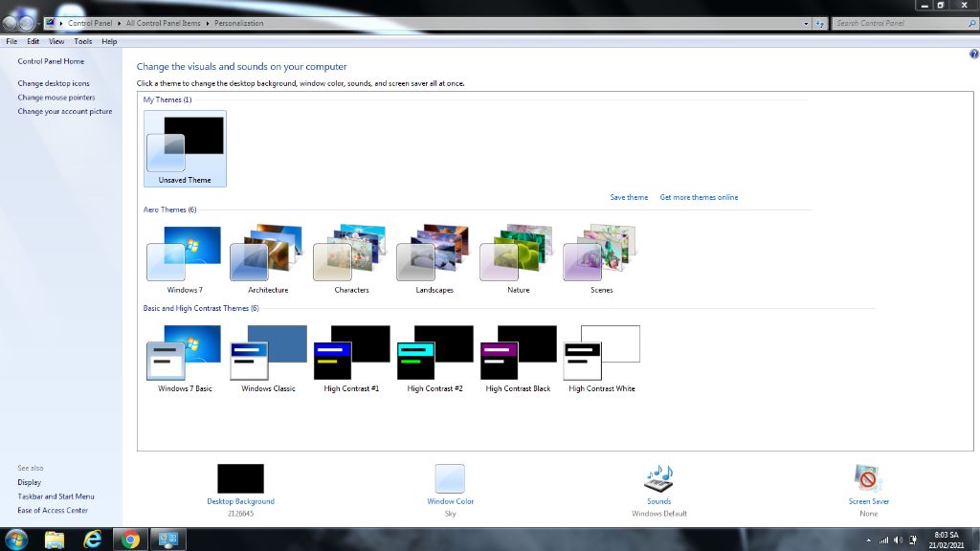The width and height of the screenshot is (980, 551).
Task: Open Display in See also
Action: coord(30,482)
